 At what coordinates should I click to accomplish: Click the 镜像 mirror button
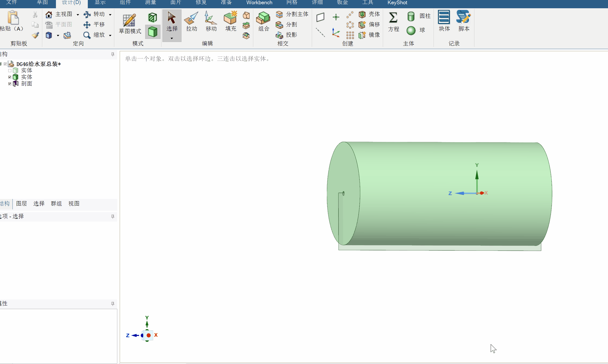[369, 35]
